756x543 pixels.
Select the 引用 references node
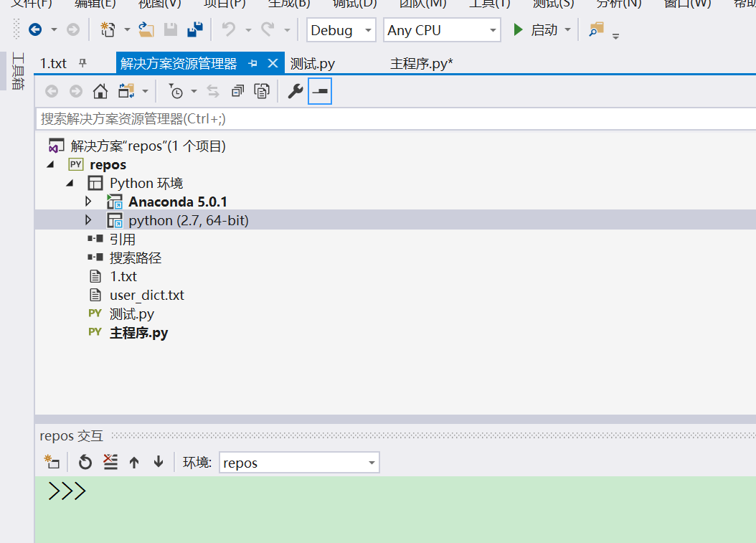(123, 239)
